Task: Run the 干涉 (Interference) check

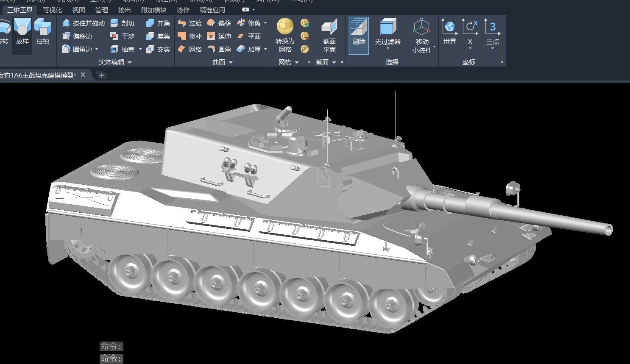Action: click(123, 36)
